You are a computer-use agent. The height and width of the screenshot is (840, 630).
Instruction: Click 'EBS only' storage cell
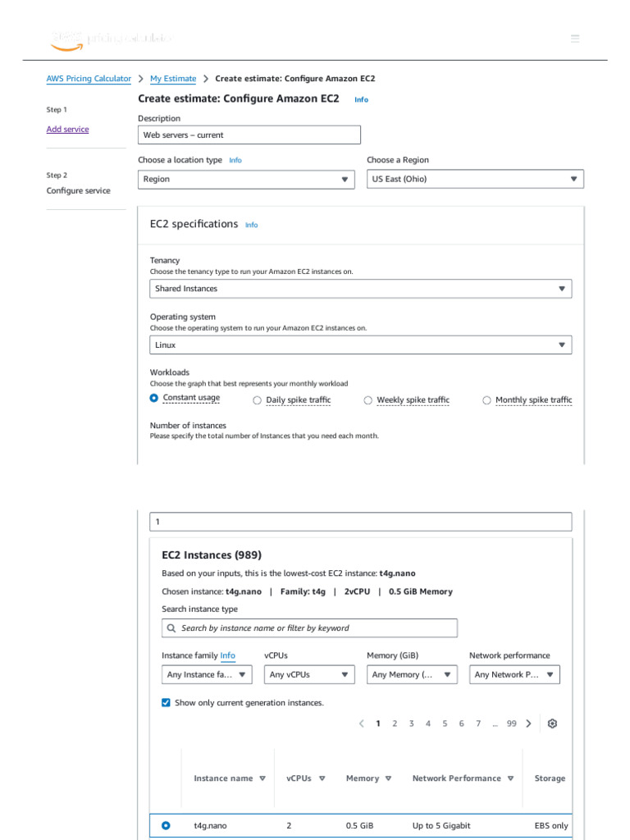point(551,825)
